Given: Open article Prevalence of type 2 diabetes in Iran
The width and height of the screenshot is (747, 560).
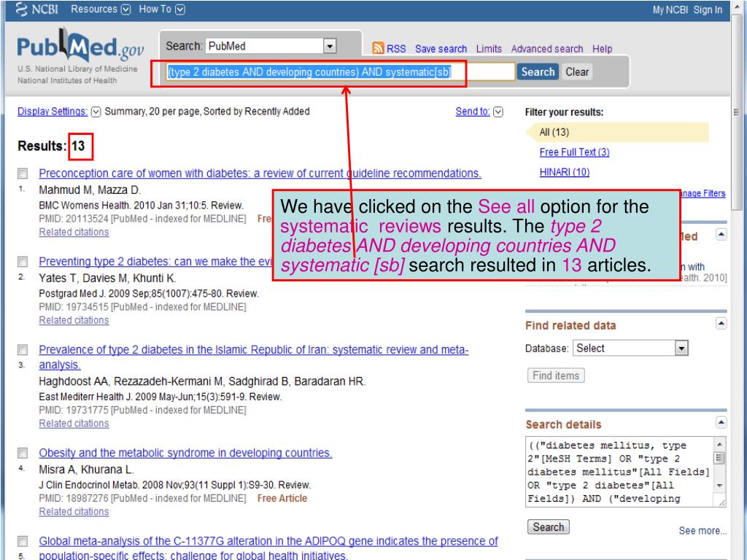Looking at the screenshot, I should pos(253,357).
